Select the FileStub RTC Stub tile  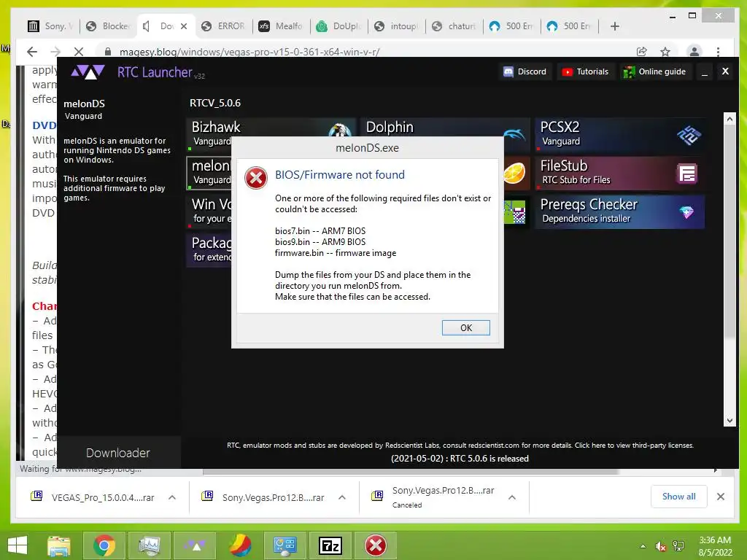pyautogui.click(x=619, y=172)
